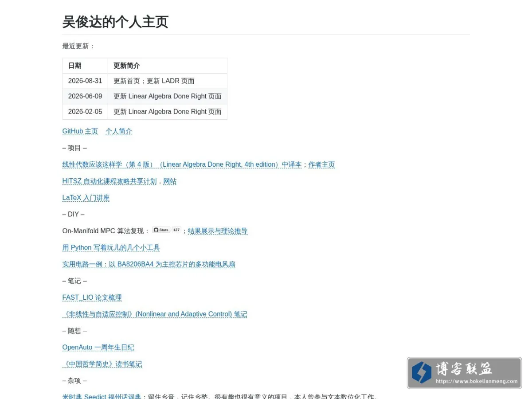Visit the 作者主页 link

[x=321, y=164]
